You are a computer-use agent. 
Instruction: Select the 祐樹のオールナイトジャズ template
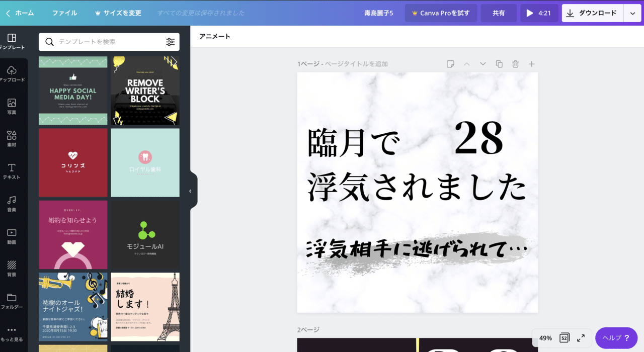point(73,307)
